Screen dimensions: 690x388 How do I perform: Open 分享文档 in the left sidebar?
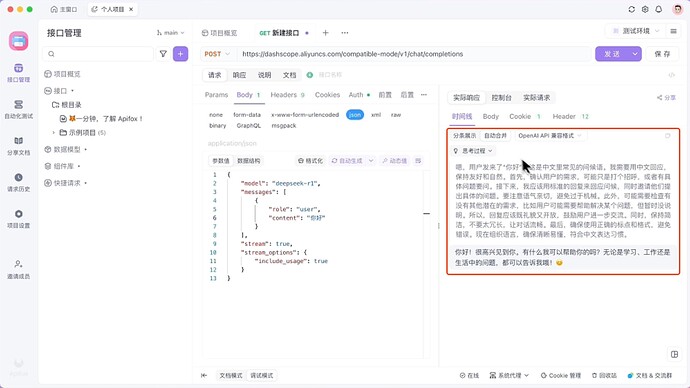point(18,146)
